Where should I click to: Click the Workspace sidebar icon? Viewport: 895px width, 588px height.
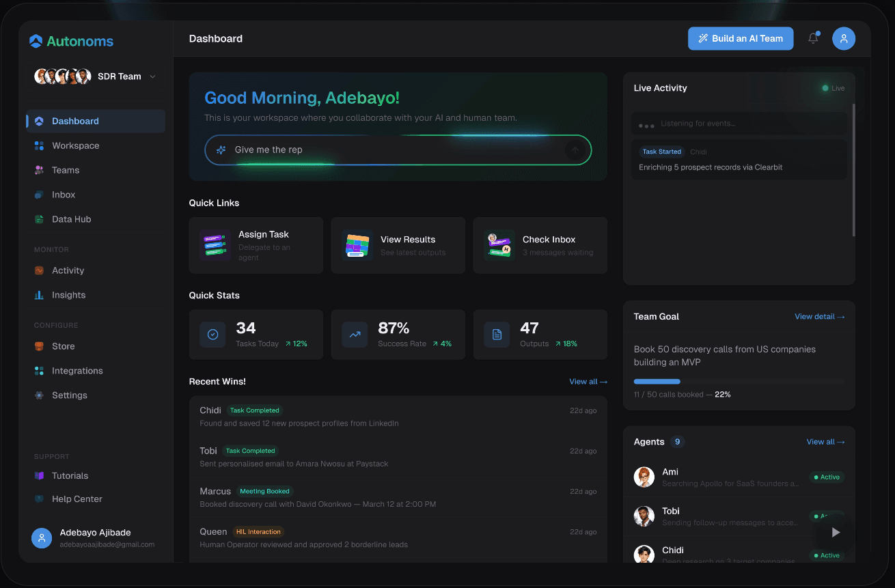tap(39, 145)
